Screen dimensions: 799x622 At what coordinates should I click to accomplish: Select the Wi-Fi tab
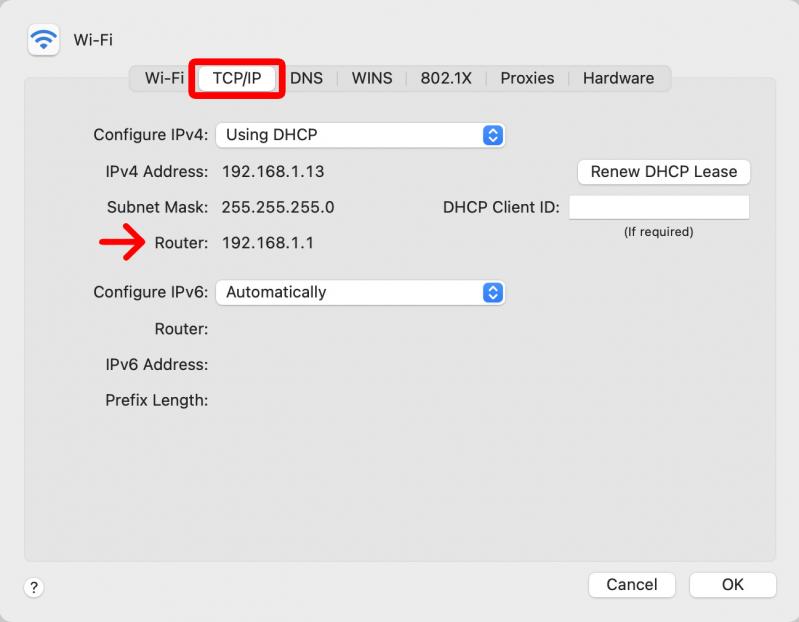point(164,78)
